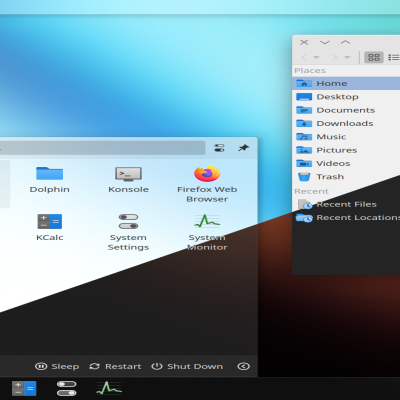Click the launcher search field
Image resolution: width=400 pixels, height=400 pixels.
tap(102, 148)
